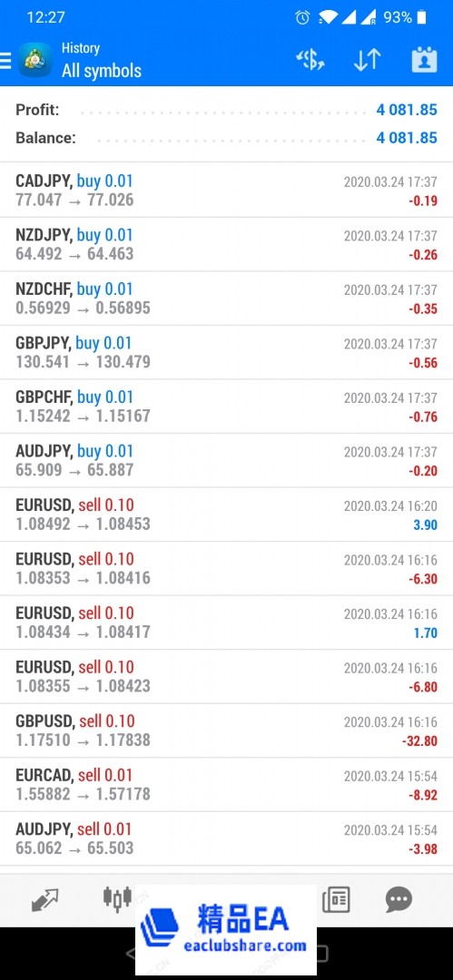Open the eaclubshare.com watermark link
The image size is (453, 980).
click(x=245, y=946)
